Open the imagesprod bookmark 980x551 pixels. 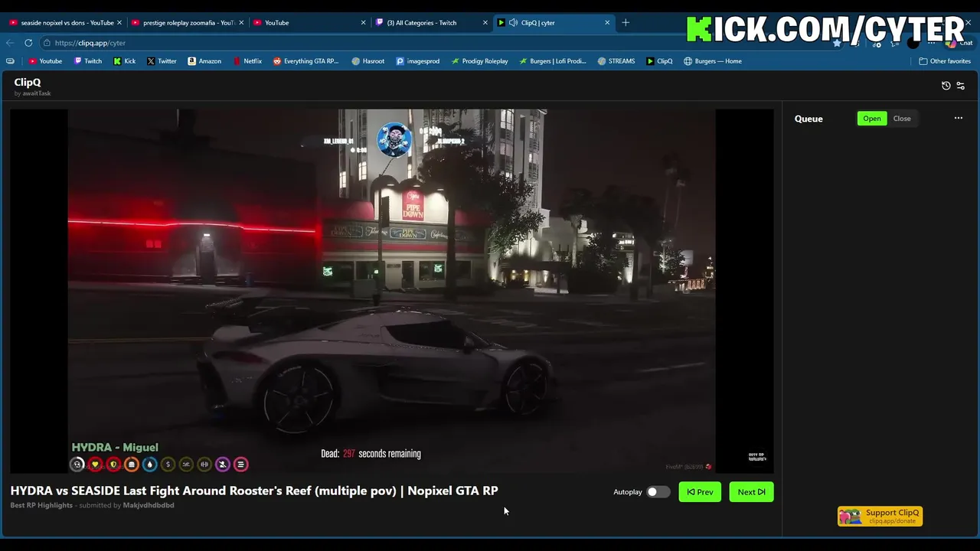coord(418,61)
